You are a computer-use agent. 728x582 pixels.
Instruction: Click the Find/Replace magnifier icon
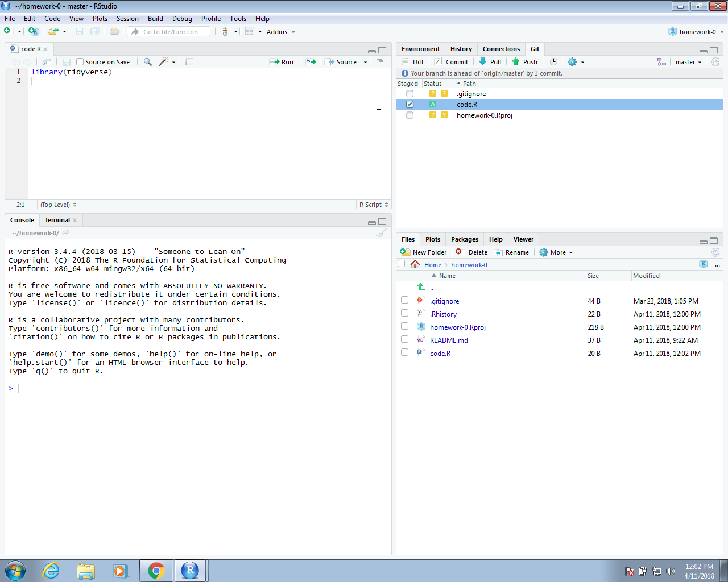tap(148, 61)
